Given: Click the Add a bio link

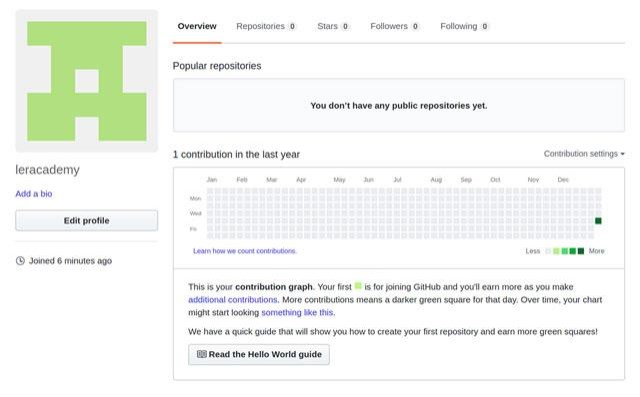Looking at the screenshot, I should [x=34, y=194].
